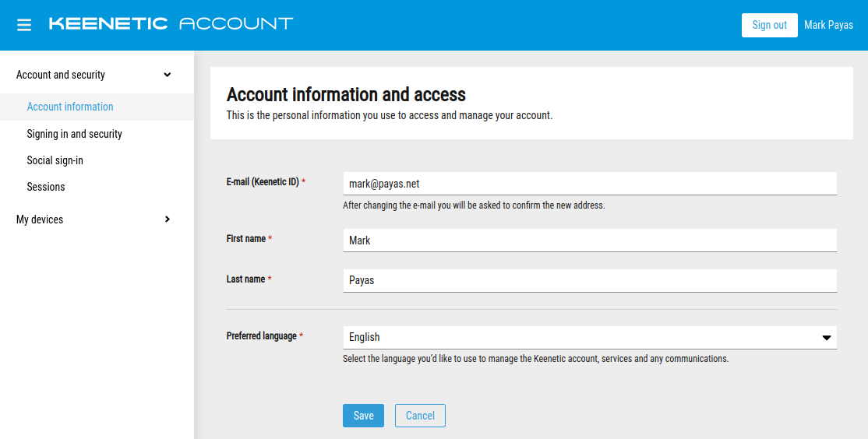Click the English value in language selector
Image resolution: width=868 pixels, height=439 pixels.
[x=365, y=337]
